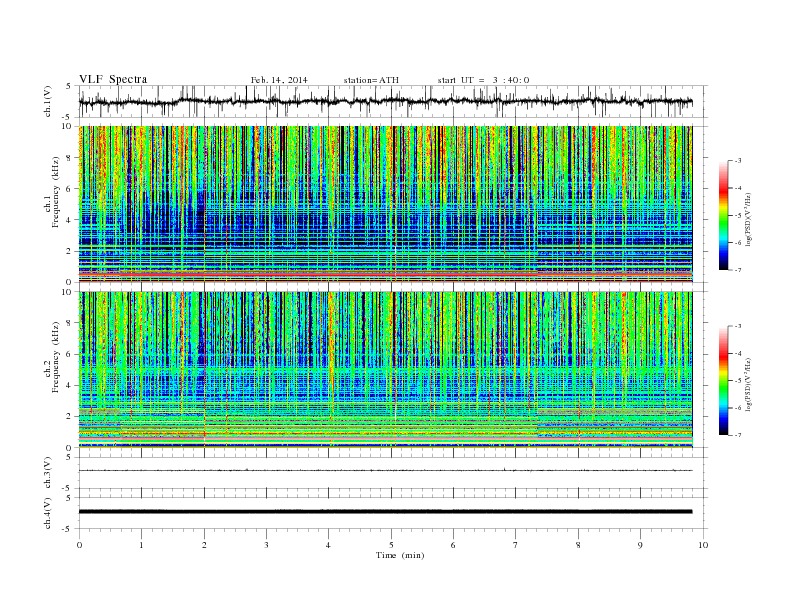Click the ch.3 flat voltage trace

pyautogui.click(x=385, y=470)
